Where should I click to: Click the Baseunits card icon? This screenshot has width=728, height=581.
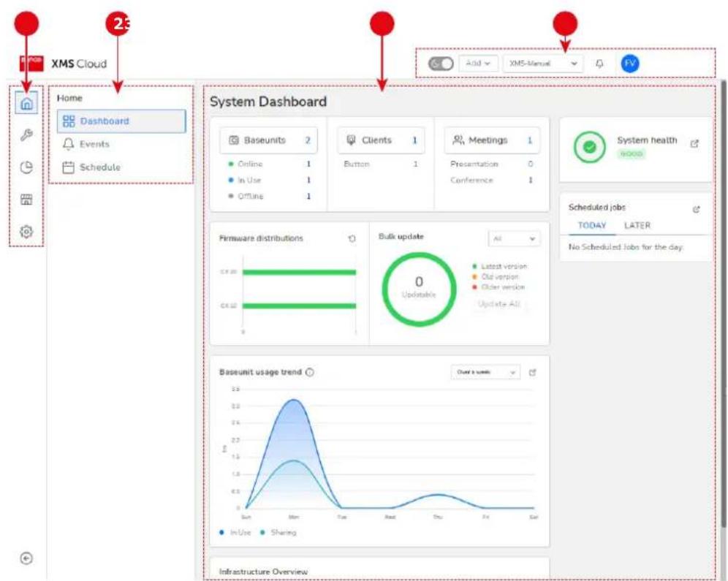click(x=234, y=140)
